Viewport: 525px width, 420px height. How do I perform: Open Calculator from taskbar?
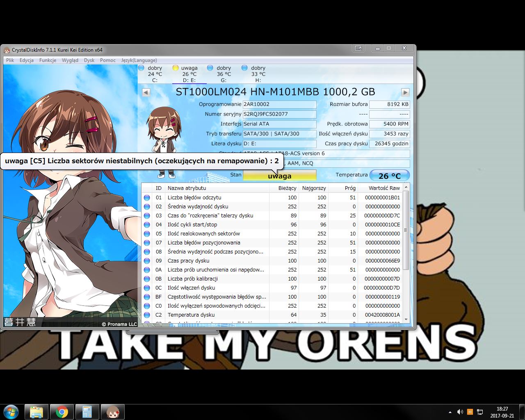(x=87, y=412)
